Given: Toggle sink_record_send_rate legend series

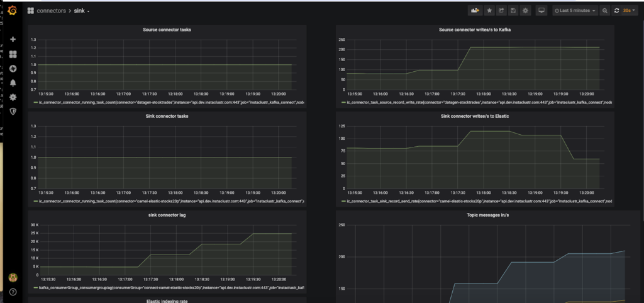Looking at the screenshot, I should [x=479, y=201].
